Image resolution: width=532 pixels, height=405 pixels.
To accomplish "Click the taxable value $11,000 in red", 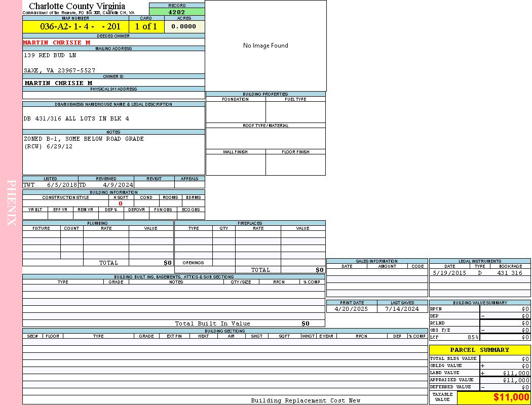I will (511, 397).
